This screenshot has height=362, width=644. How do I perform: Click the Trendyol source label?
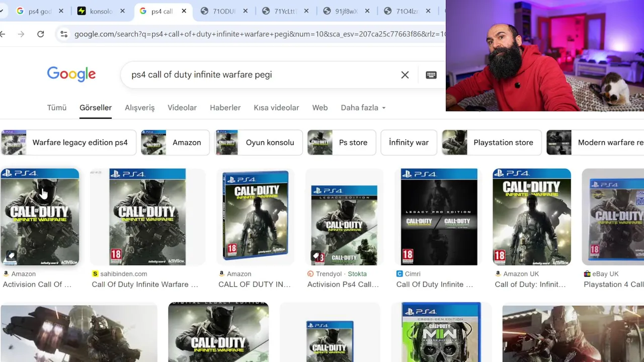pos(329,274)
